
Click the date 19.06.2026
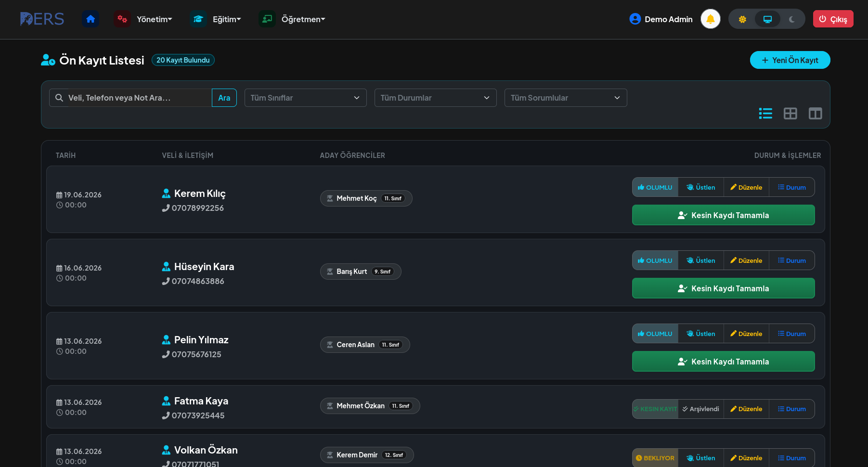coord(83,195)
